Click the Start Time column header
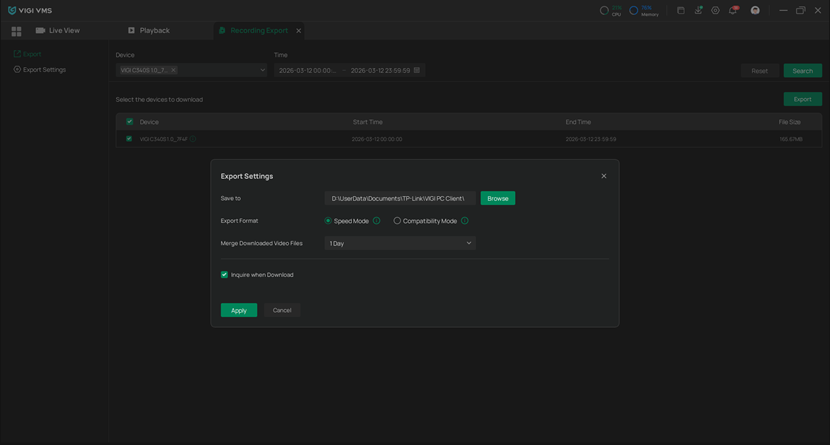 tap(367, 122)
